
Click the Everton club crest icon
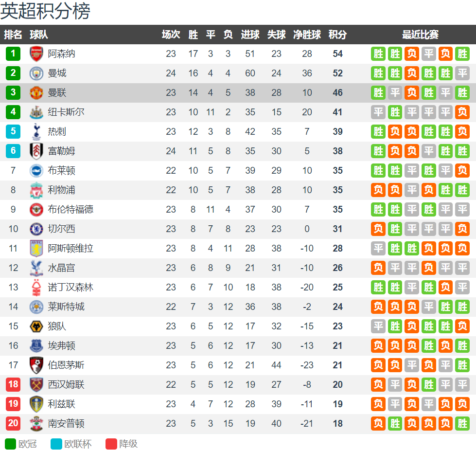36,346
